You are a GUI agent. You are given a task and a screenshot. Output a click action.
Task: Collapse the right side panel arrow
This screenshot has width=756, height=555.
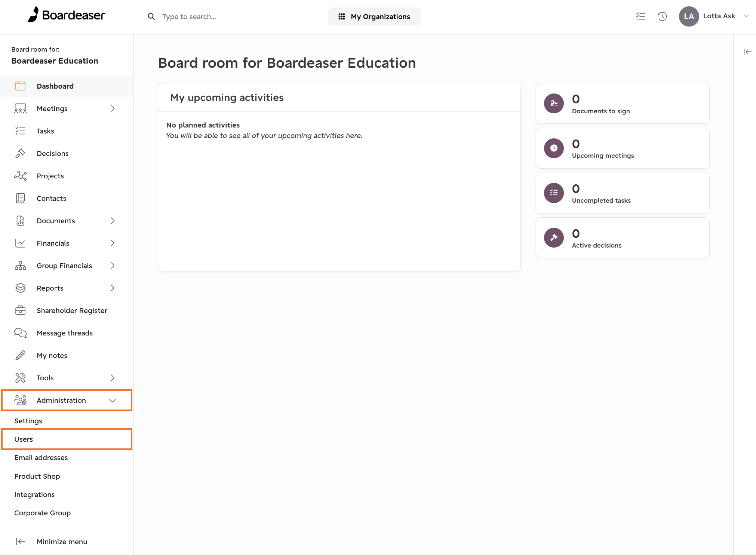point(747,52)
